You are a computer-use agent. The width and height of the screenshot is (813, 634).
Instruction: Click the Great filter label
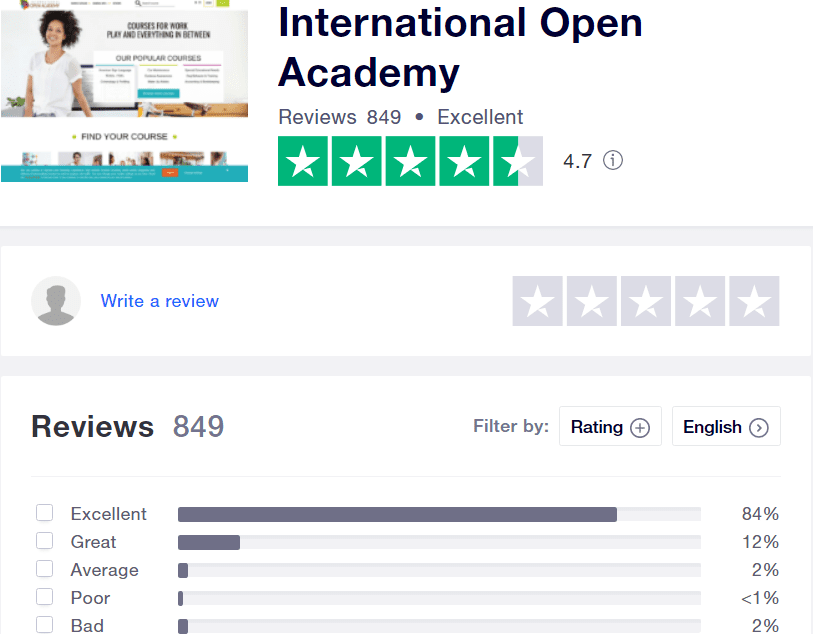coord(93,542)
